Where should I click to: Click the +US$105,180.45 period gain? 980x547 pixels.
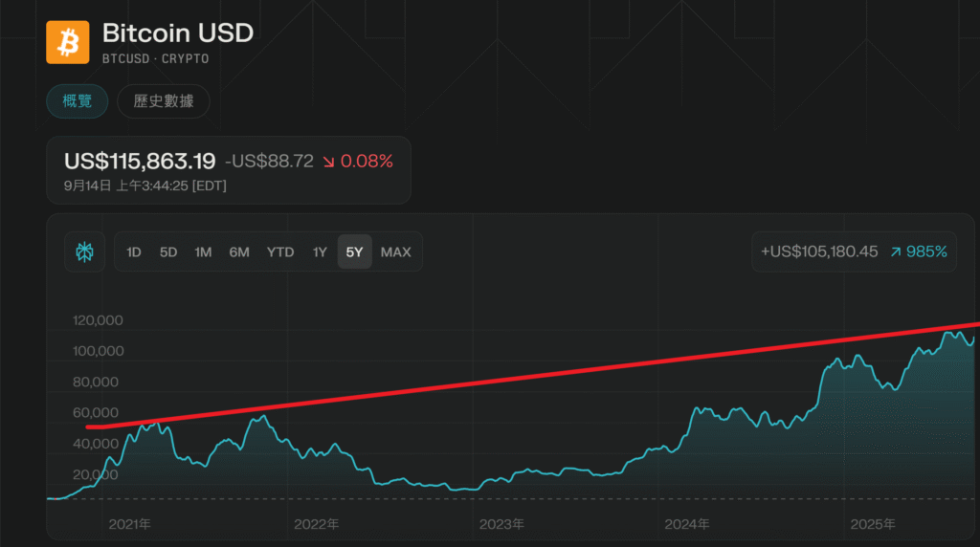[x=819, y=252]
